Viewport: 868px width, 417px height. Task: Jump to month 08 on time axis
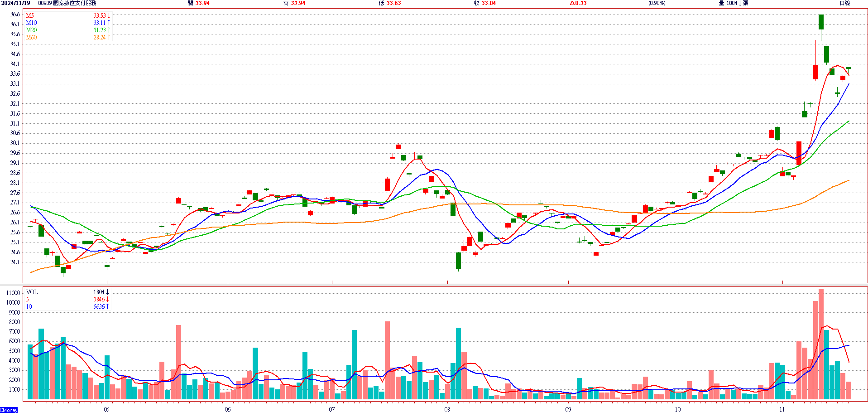pyautogui.click(x=447, y=409)
